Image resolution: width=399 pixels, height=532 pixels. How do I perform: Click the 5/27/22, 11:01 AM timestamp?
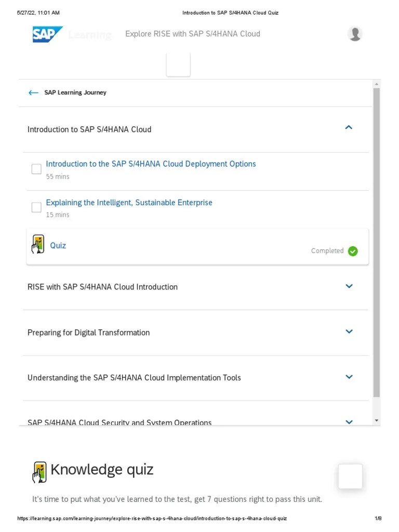(x=38, y=13)
